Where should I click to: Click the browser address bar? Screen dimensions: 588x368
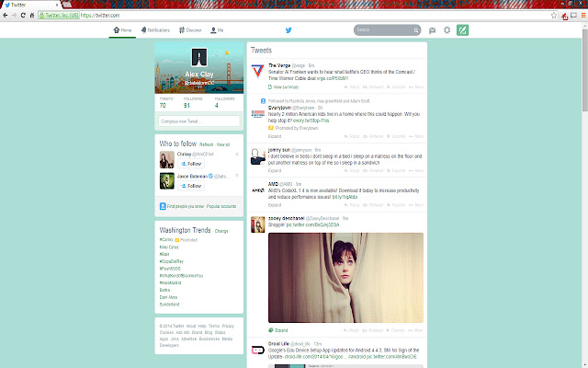tap(296, 16)
